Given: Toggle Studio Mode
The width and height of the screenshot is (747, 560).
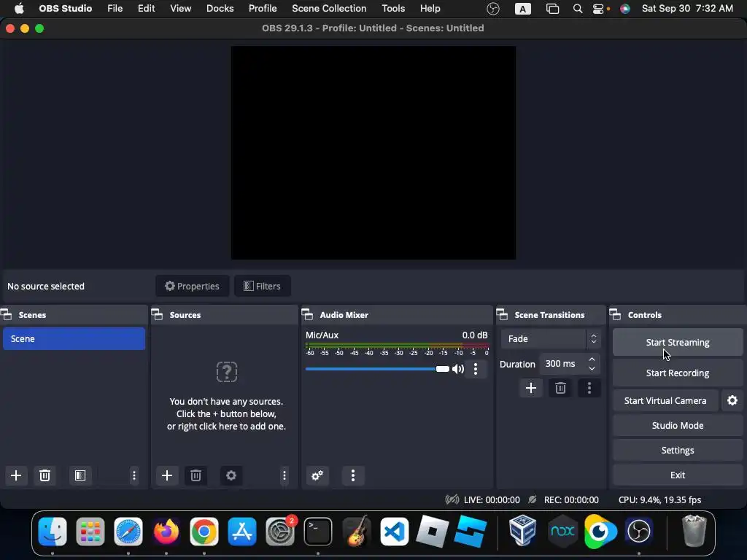Looking at the screenshot, I should point(678,425).
